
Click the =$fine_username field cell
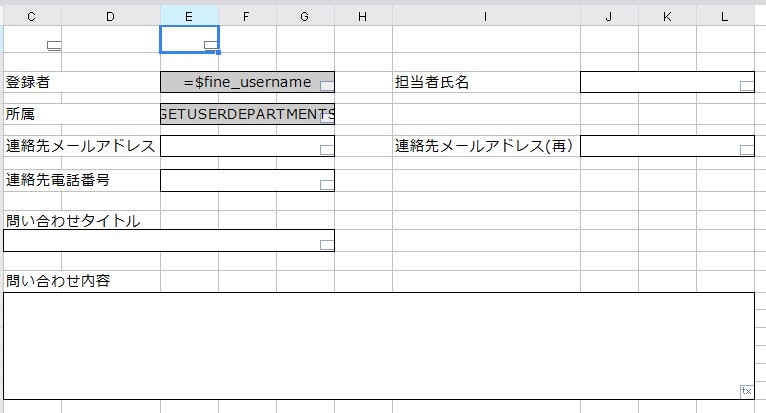[x=247, y=82]
